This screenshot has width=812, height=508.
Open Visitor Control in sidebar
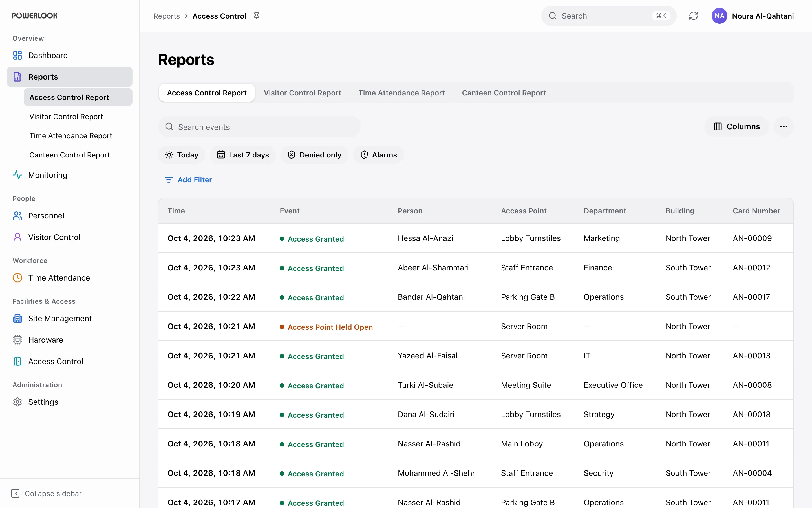point(69,237)
